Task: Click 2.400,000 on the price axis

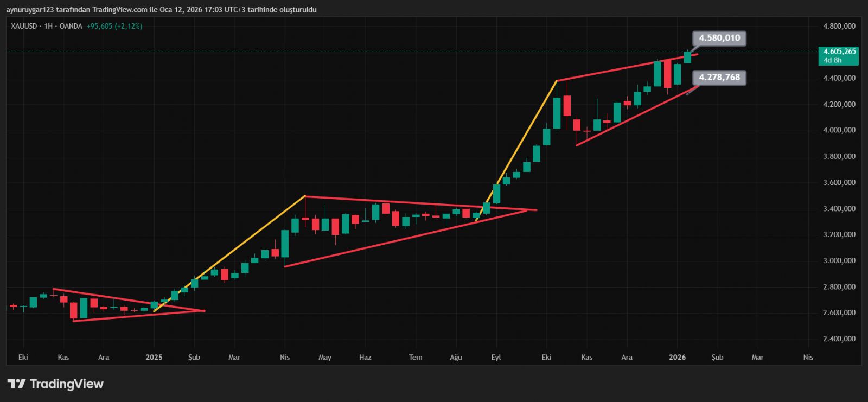Action: 839,339
